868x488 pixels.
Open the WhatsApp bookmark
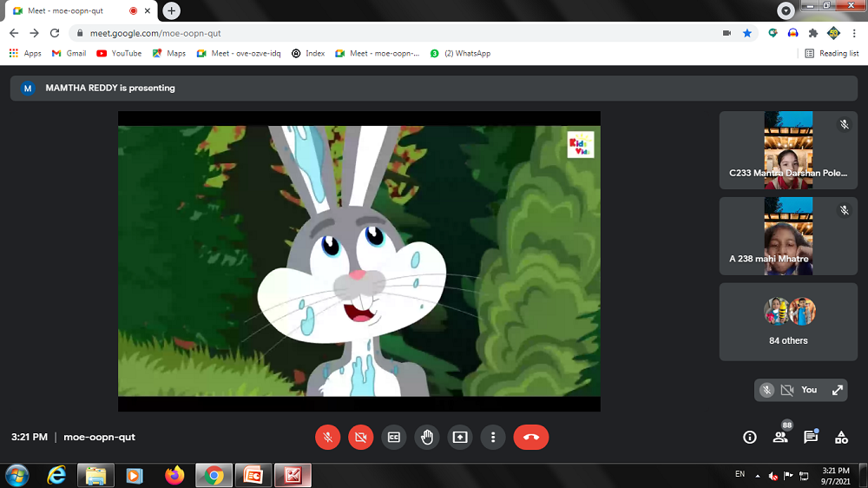click(460, 53)
